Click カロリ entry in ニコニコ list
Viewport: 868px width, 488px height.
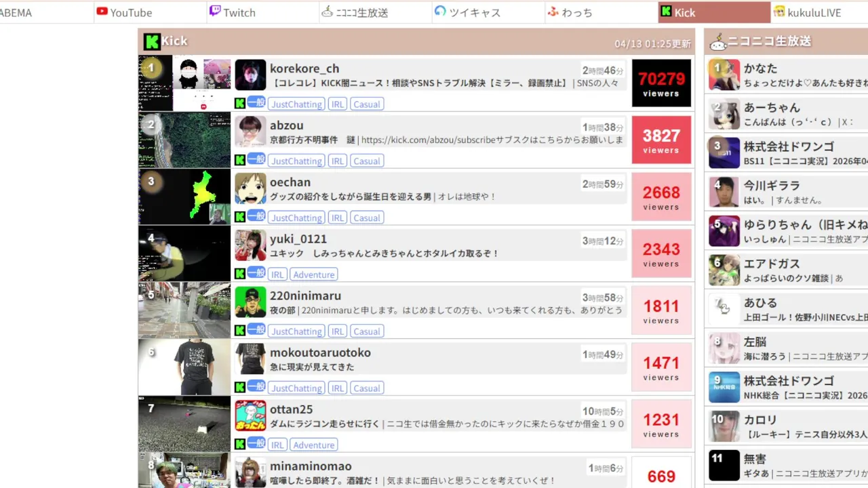point(787,427)
